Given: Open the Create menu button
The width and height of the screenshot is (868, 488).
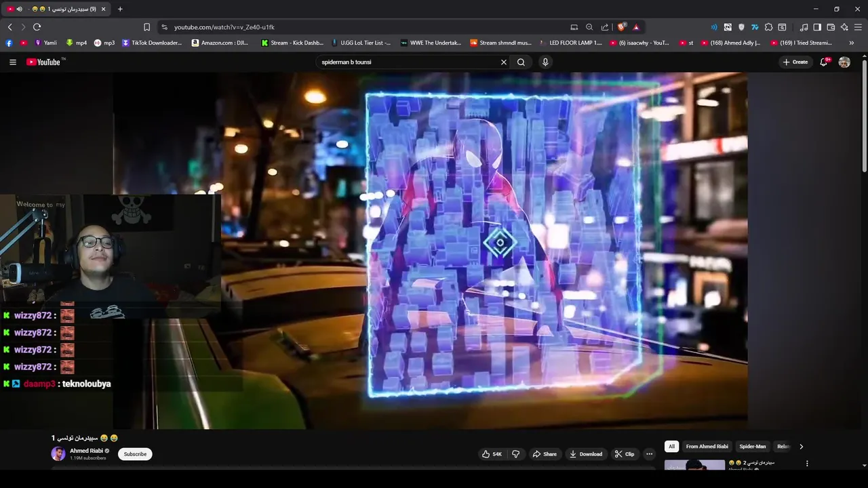Looking at the screenshot, I should [x=795, y=62].
